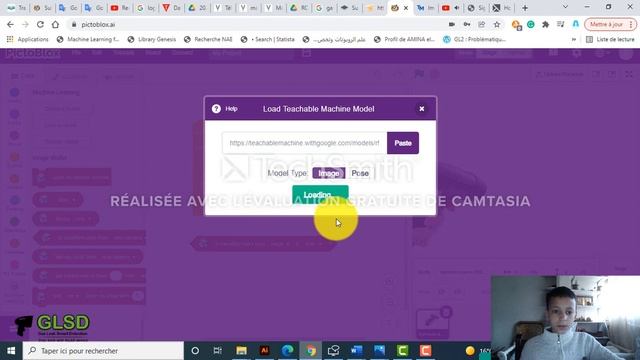Open Microsoft Word from the taskbar
The width and height of the screenshot is (640, 360).
tap(356, 351)
